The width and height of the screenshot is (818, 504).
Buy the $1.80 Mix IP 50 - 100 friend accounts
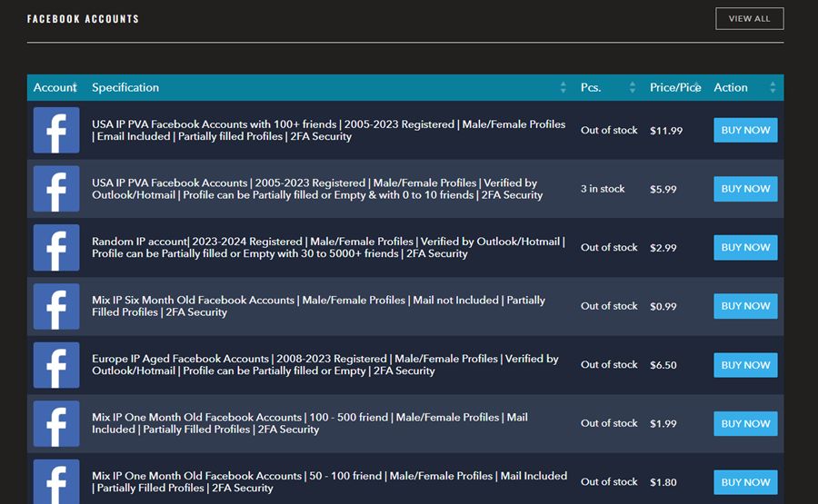(745, 482)
